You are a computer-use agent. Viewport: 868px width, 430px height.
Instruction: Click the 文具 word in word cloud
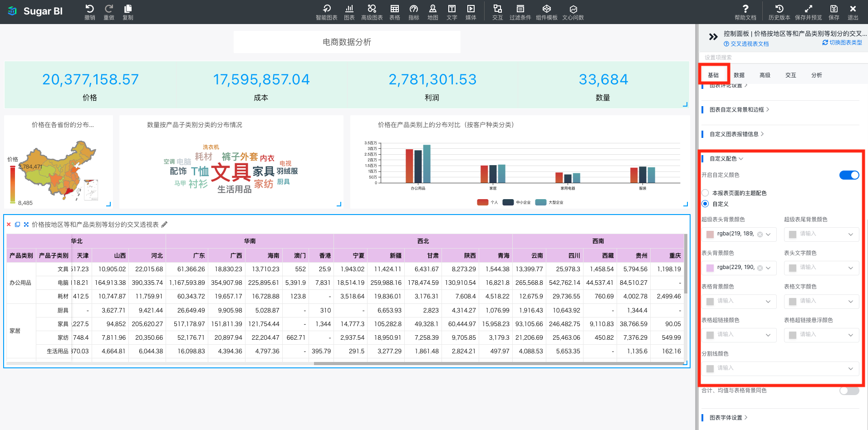pos(230,172)
